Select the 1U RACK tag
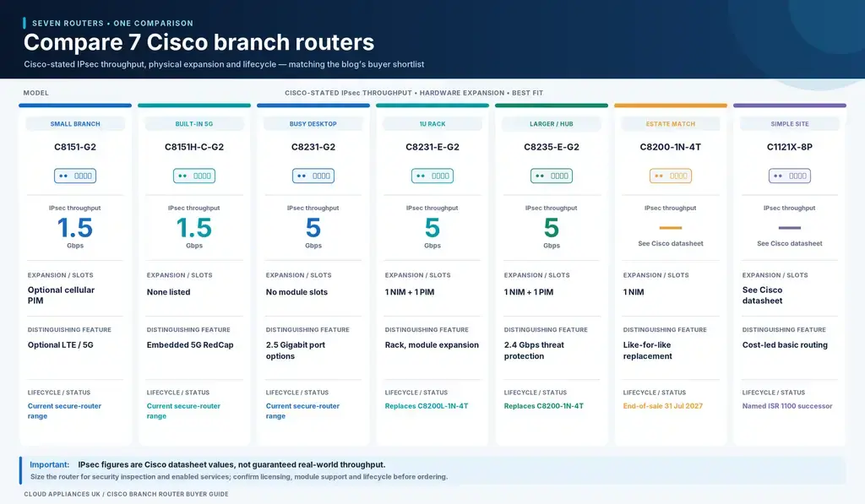865x504 pixels. (x=432, y=124)
